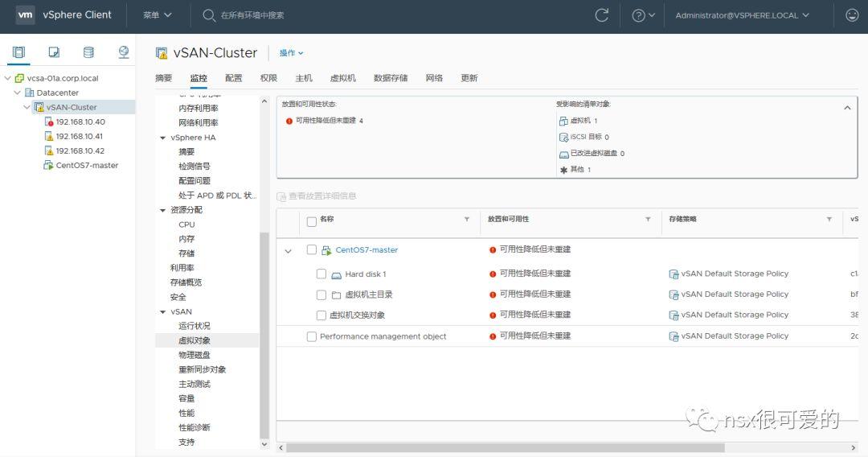Viewport: 868px width, 457px height.
Task: Switch to the 虚拟机 tab
Action: (343, 78)
